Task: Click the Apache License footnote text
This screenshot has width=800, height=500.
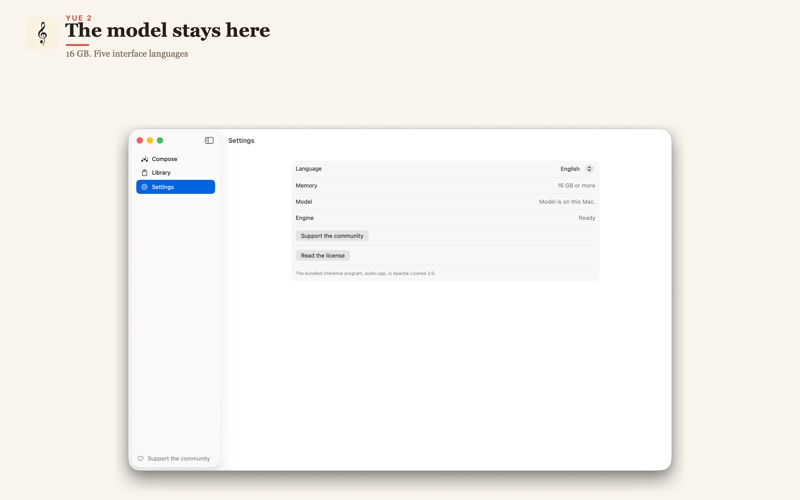Action: [x=365, y=273]
